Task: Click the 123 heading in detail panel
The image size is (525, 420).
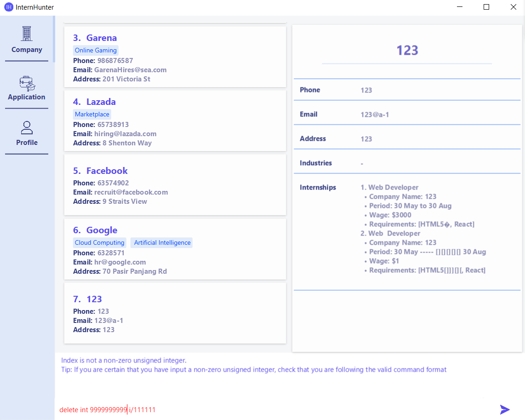Action: click(x=407, y=50)
